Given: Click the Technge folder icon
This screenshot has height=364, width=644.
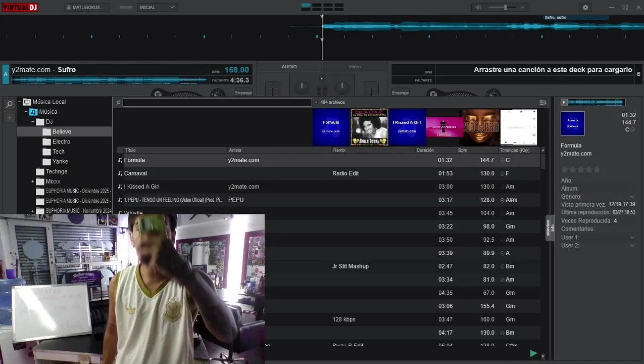Looking at the screenshot, I should (40, 171).
